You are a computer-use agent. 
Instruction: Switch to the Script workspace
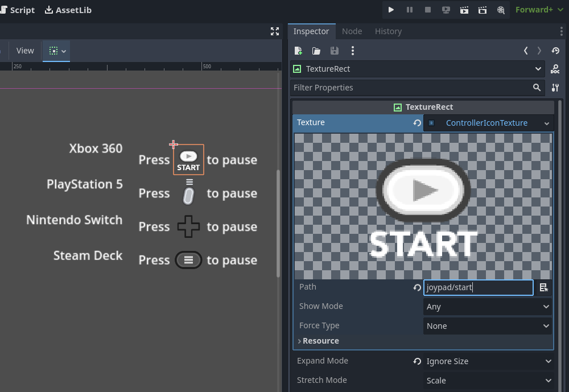pyautogui.click(x=18, y=10)
